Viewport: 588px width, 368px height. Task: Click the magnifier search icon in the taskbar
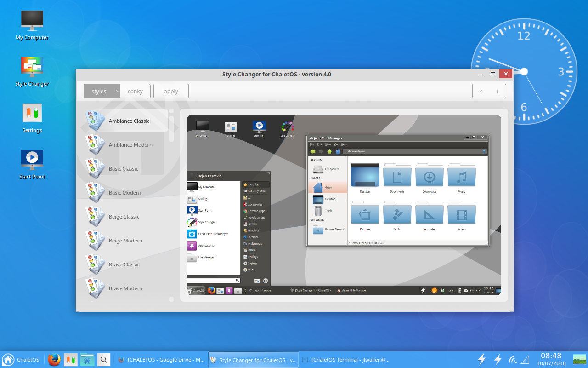pos(104,360)
